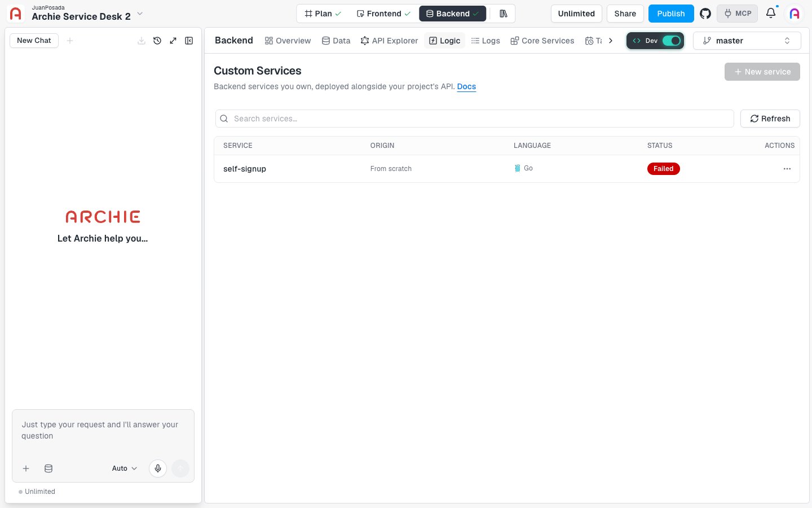Show more backend tabs with chevron

[611, 41]
